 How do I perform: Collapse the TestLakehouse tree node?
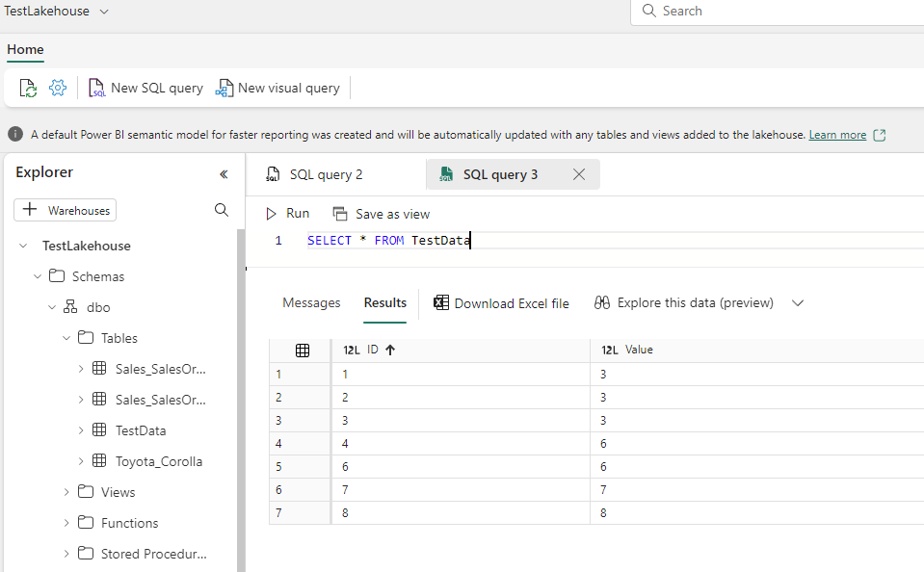pos(23,246)
